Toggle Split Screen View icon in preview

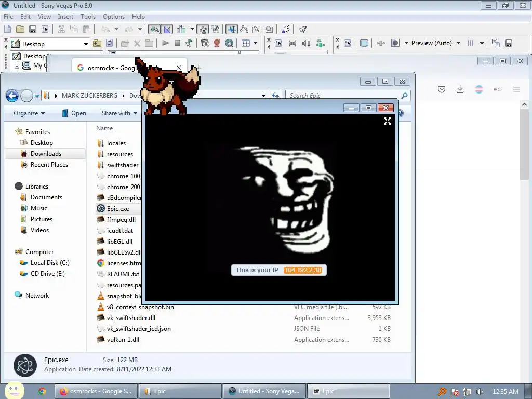395,43
